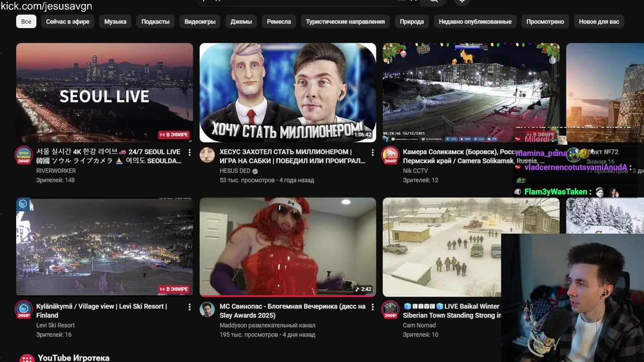Click channel name Nik CCTV
The image size is (644, 362).
(415, 171)
